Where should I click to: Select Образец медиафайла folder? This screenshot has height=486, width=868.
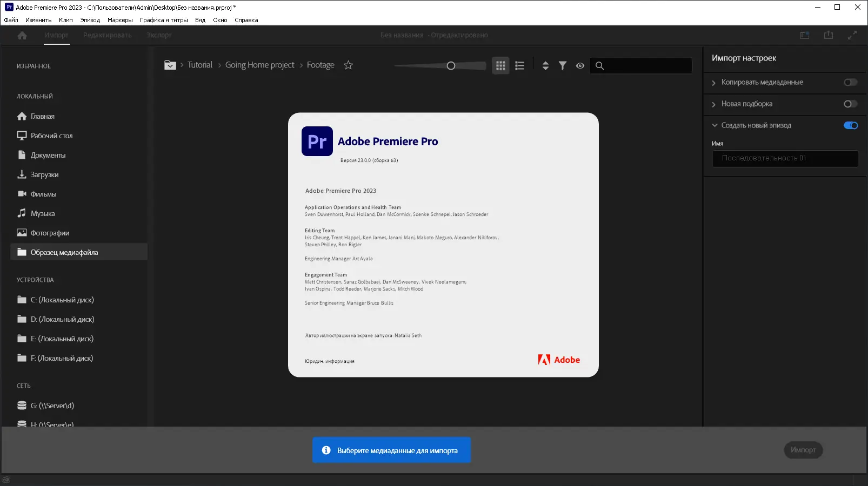pos(79,252)
